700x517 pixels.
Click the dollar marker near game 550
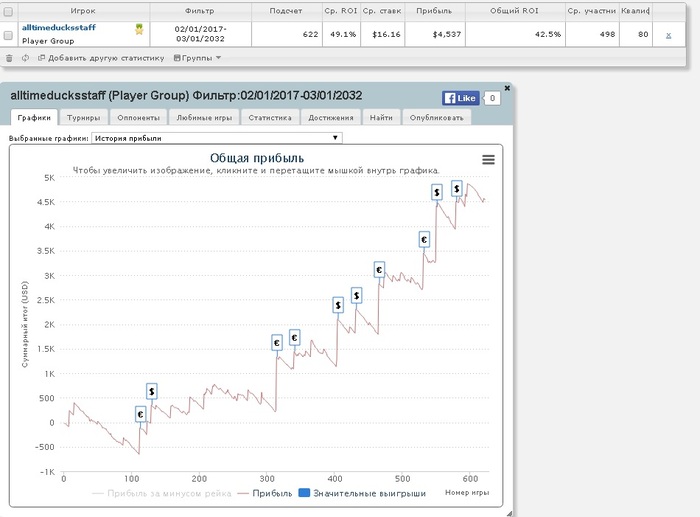437,192
